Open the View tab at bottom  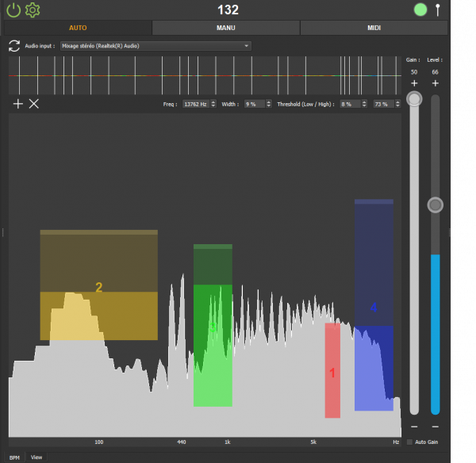pyautogui.click(x=36, y=457)
